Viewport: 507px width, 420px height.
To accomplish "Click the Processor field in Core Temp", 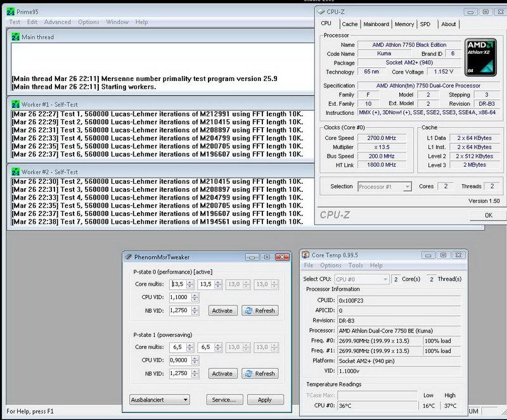I will pyautogui.click(x=399, y=331).
